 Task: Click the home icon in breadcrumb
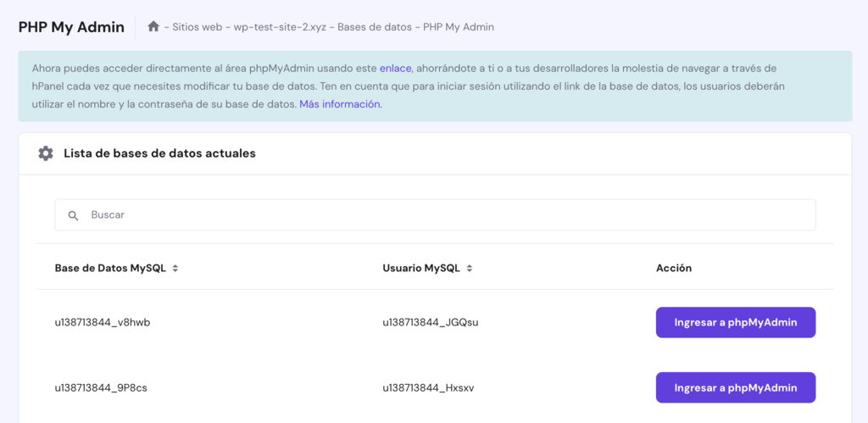pos(153,26)
